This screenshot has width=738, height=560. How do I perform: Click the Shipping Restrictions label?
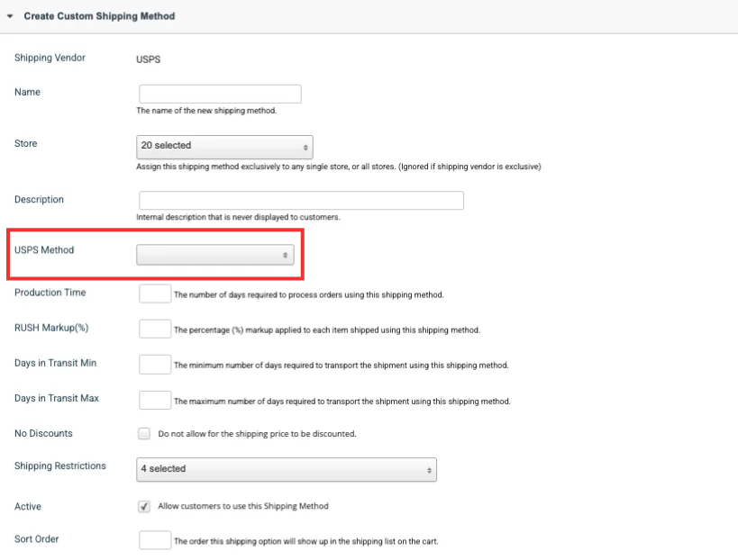coord(60,466)
